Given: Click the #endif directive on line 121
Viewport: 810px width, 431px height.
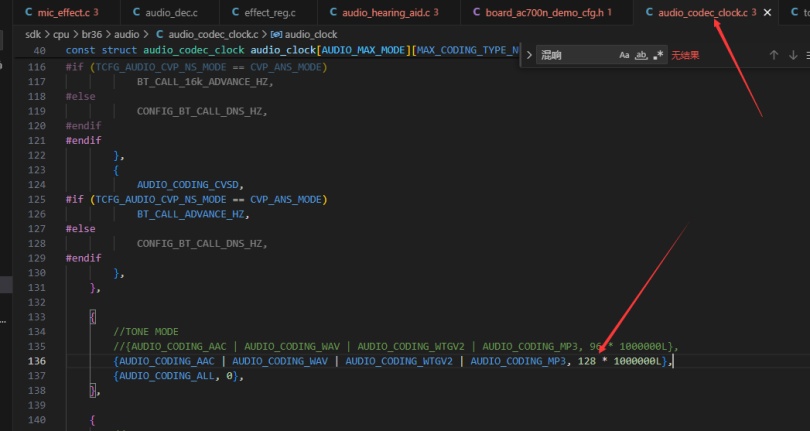Looking at the screenshot, I should point(83,141).
